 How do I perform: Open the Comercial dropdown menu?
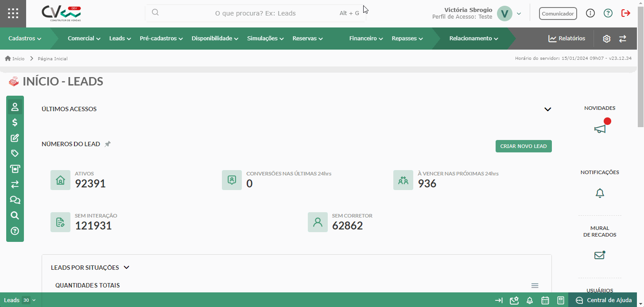84,39
